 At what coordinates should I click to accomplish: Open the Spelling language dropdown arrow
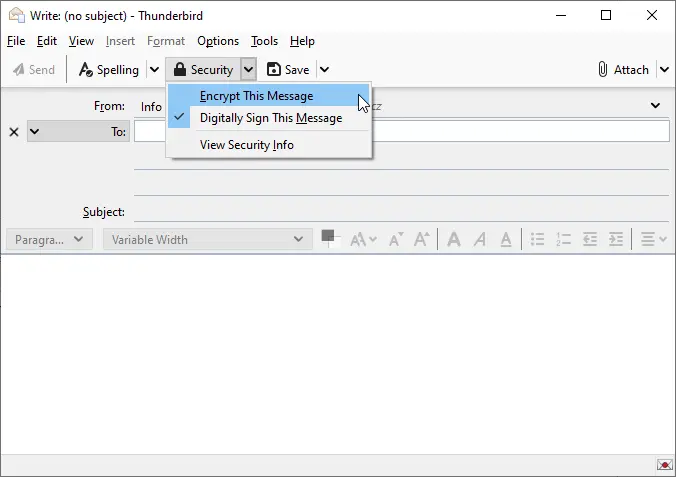coord(154,69)
